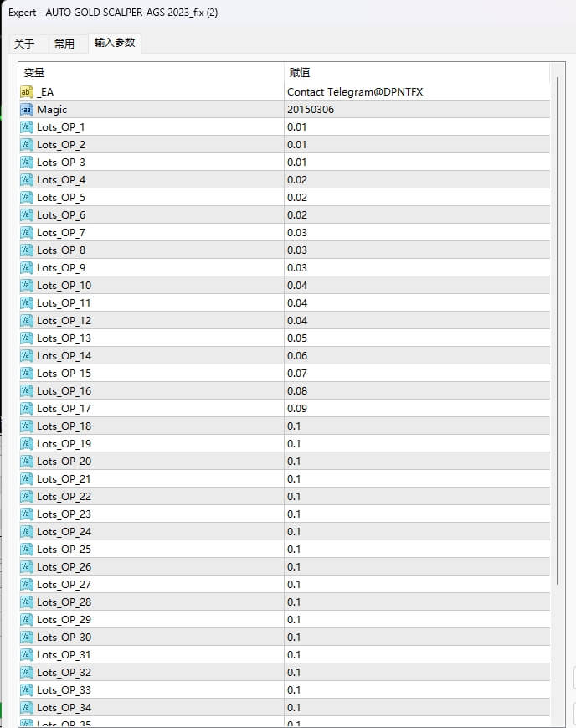Select the 0.08 value of Lots_OP_16
The height and width of the screenshot is (728, 576).
click(x=297, y=391)
